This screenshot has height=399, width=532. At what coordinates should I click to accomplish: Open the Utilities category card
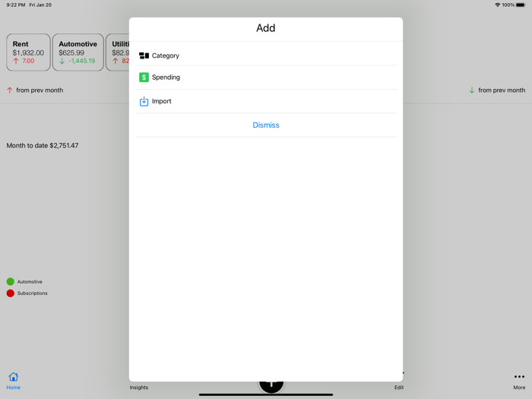(x=117, y=52)
